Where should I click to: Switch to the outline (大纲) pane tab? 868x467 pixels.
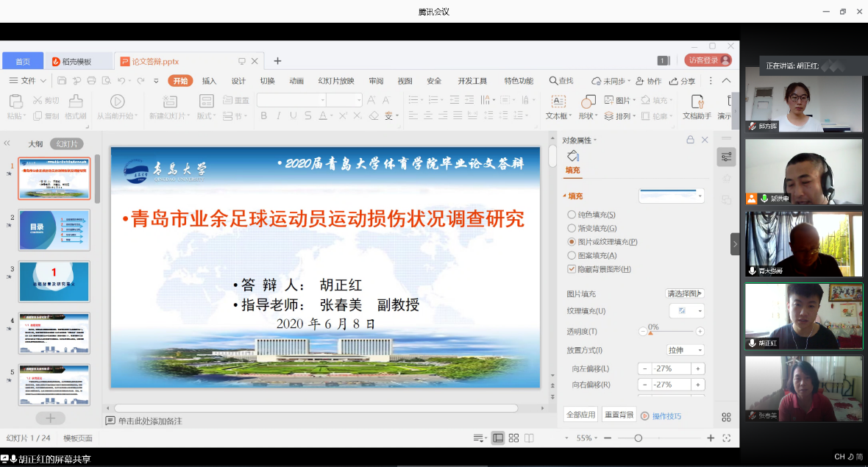coord(35,144)
